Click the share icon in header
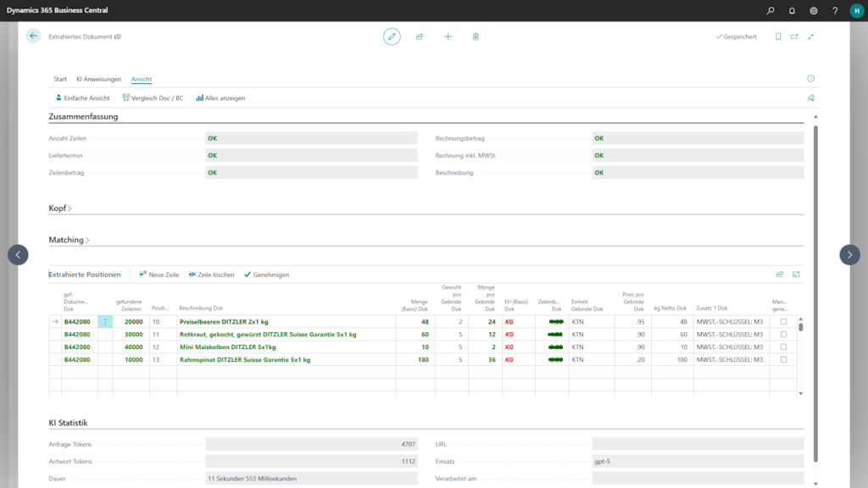Screen dimensions: 868x488 click(x=420, y=36)
